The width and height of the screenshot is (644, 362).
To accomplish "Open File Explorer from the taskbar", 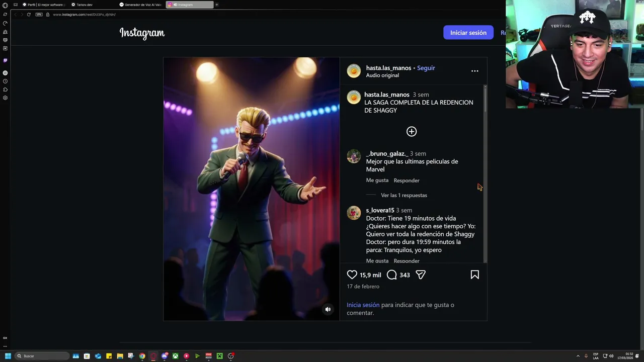I will [120, 356].
